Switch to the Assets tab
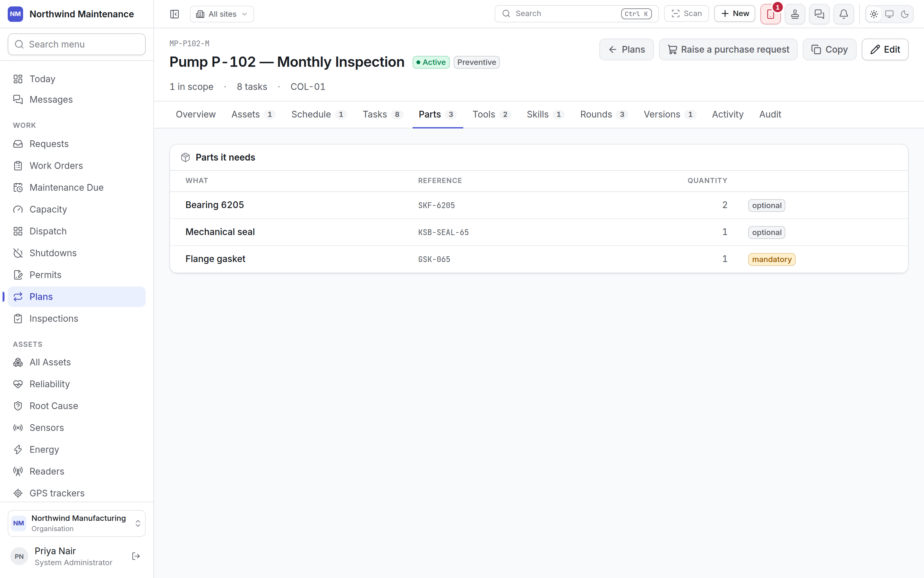Image resolution: width=924 pixels, height=578 pixels. [x=253, y=114]
